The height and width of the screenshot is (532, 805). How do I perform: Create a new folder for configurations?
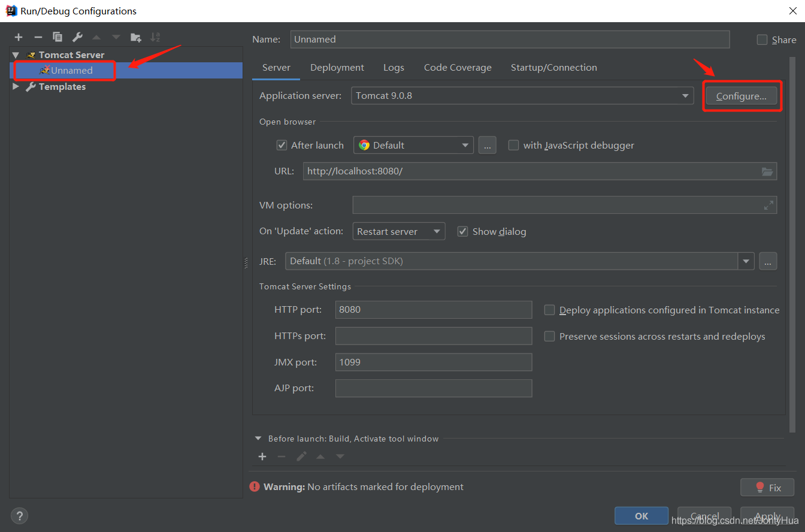(136, 37)
